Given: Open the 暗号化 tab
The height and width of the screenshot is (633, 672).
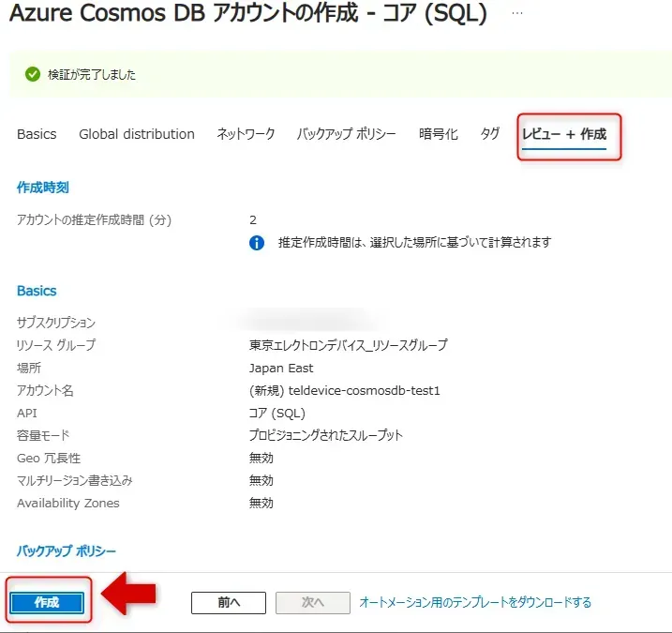Looking at the screenshot, I should [x=439, y=134].
